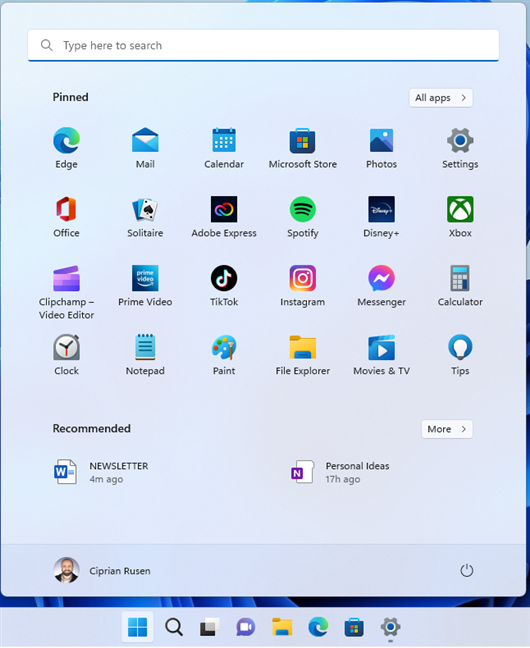Launch the Office app

[x=66, y=217]
